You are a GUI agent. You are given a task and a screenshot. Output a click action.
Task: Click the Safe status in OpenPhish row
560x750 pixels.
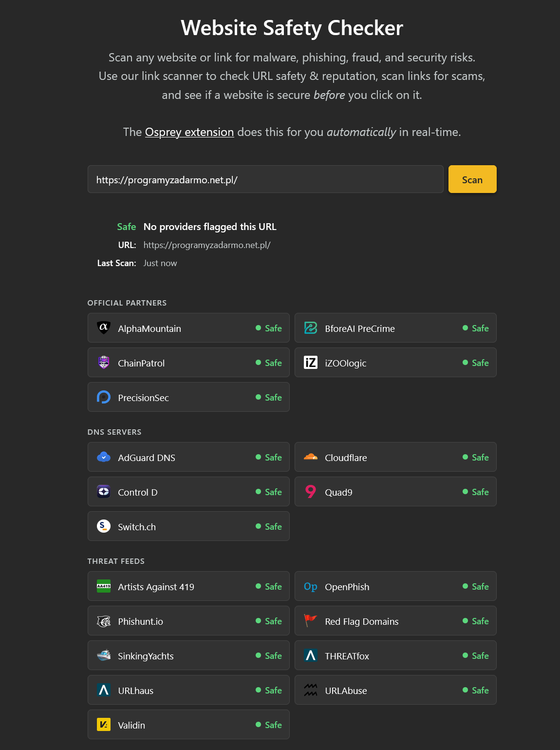coord(476,587)
